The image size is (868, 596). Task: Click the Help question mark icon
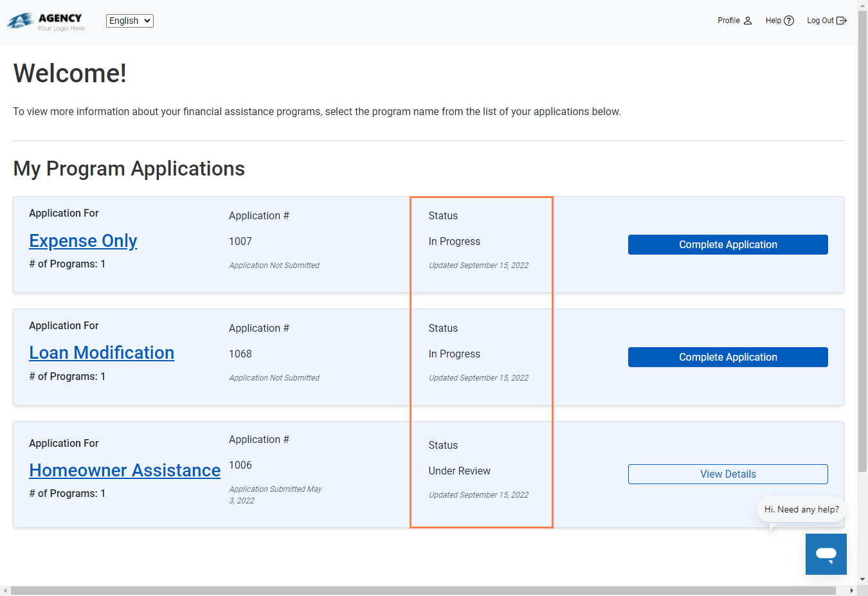[x=789, y=21]
